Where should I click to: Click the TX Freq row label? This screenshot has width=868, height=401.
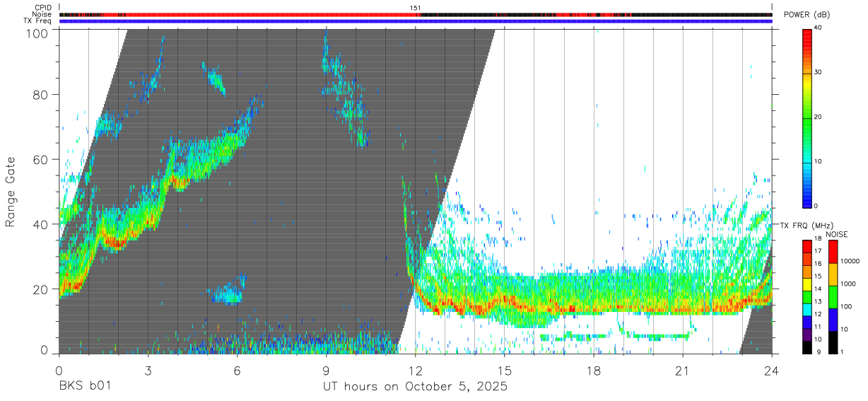click(39, 21)
